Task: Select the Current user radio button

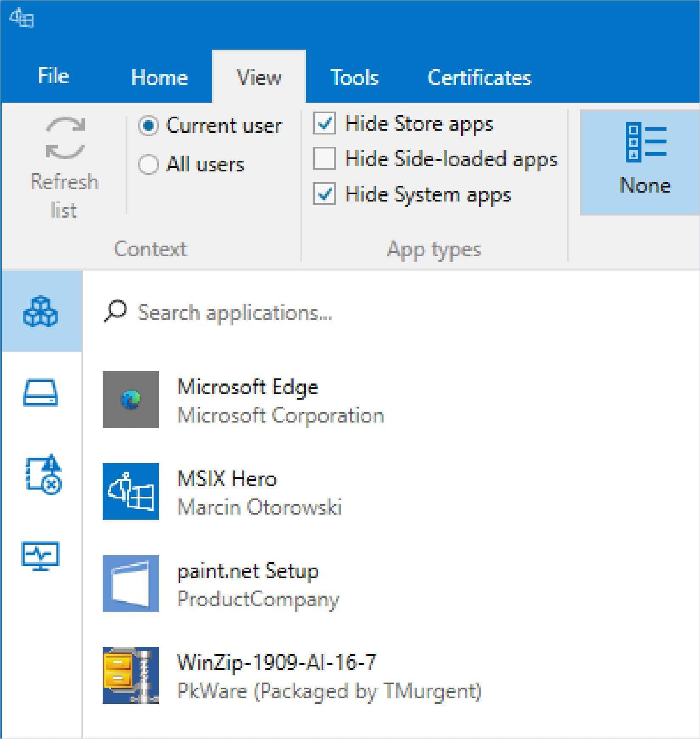Action: [x=148, y=126]
